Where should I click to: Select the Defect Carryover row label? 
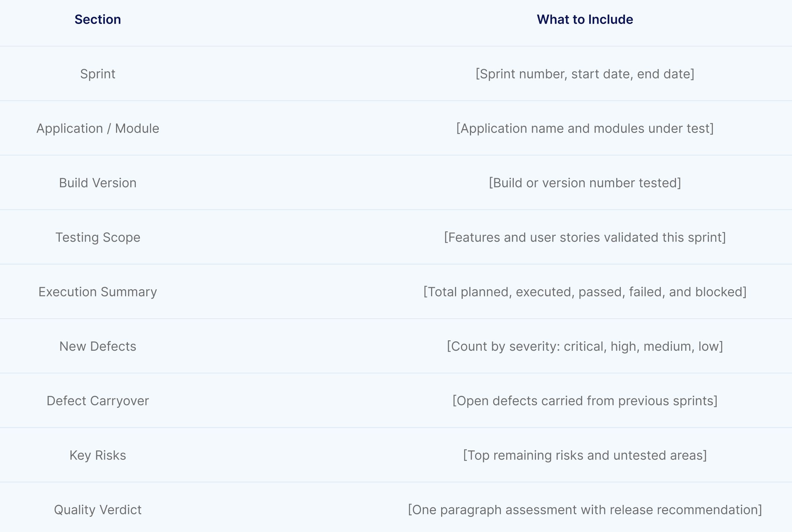point(98,400)
